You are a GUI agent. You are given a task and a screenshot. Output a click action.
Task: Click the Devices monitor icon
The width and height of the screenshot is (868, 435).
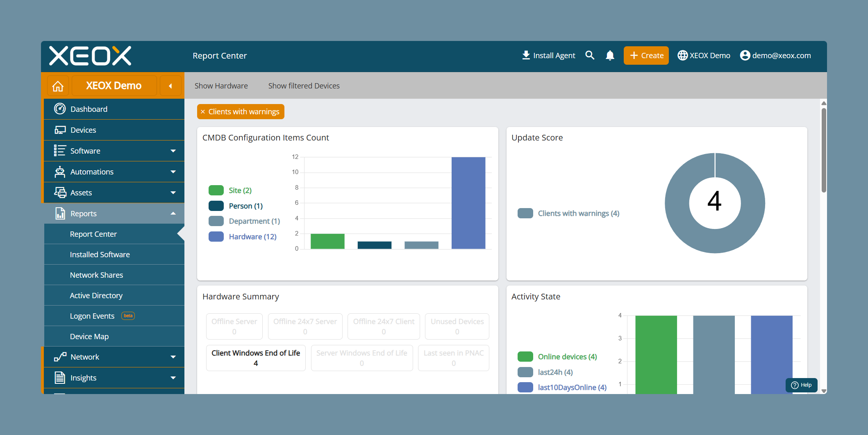(x=60, y=130)
